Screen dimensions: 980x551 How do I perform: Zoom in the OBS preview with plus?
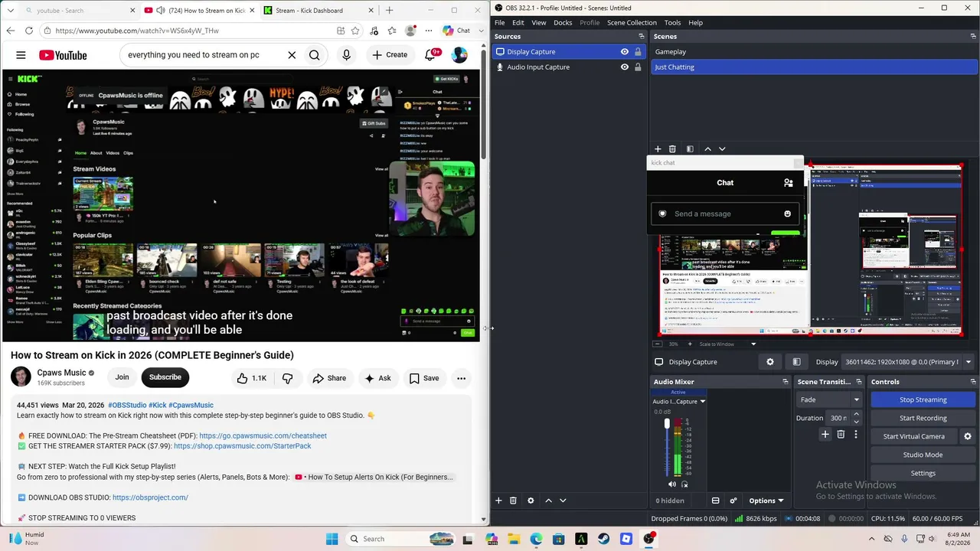pos(690,344)
